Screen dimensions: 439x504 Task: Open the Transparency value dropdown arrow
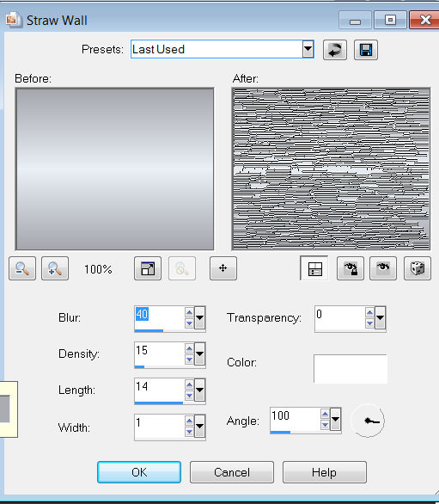(x=380, y=317)
